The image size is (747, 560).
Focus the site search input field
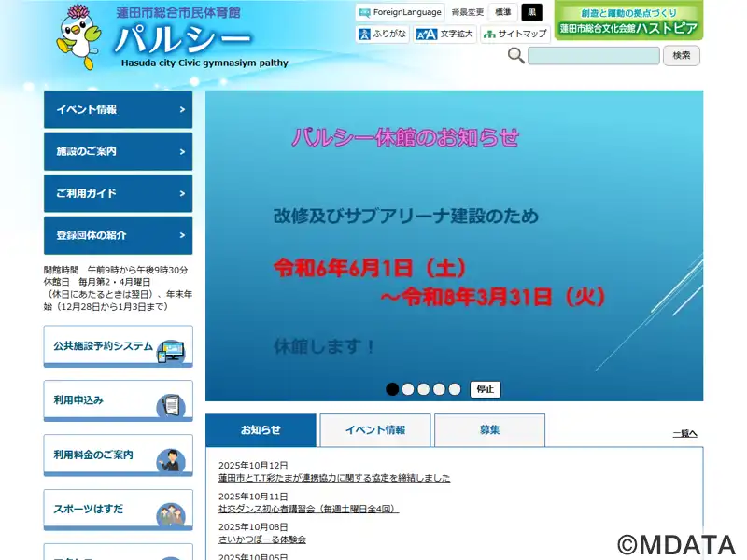tap(594, 56)
